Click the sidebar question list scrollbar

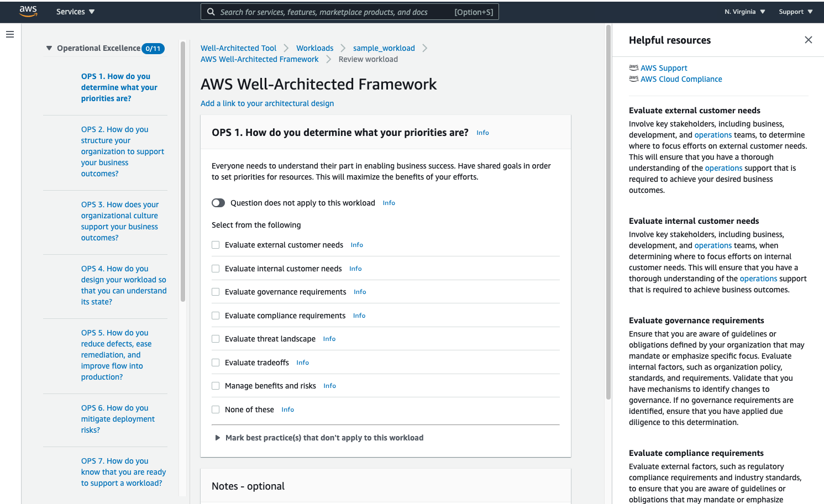[183, 171]
